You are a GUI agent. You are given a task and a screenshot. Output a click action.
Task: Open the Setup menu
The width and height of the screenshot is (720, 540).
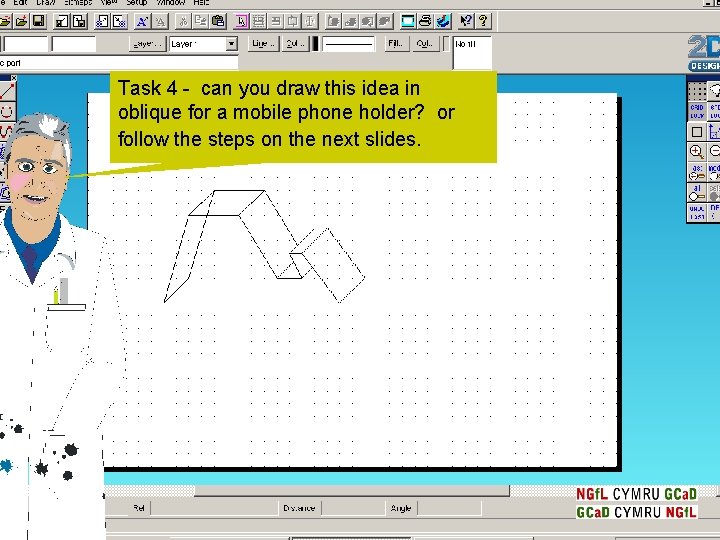click(137, 2)
